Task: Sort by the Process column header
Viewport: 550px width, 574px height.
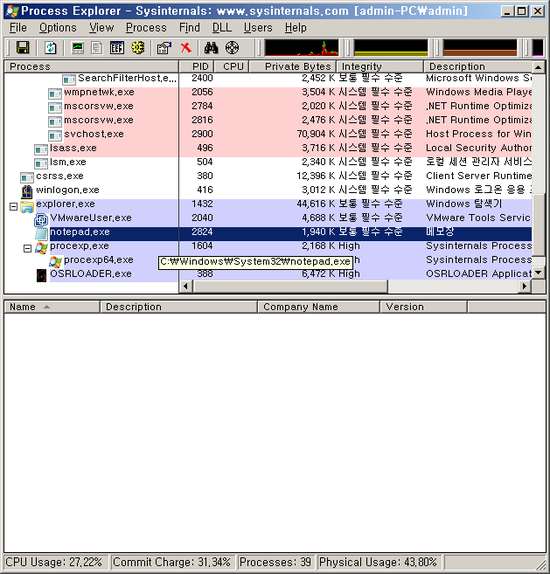Action: pyautogui.click(x=91, y=67)
